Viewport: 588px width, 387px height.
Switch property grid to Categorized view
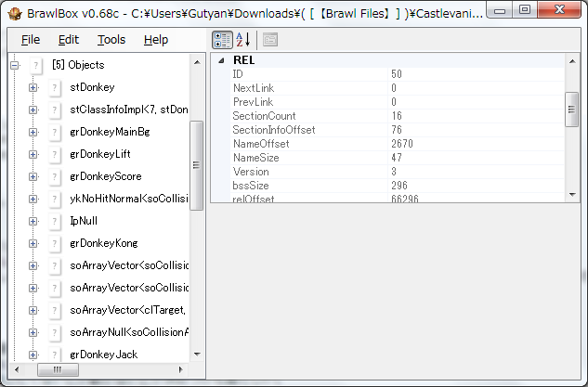tap(222, 40)
